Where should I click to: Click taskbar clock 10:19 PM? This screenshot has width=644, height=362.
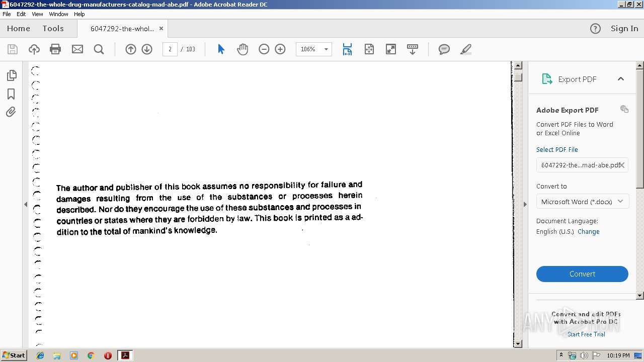click(618, 355)
